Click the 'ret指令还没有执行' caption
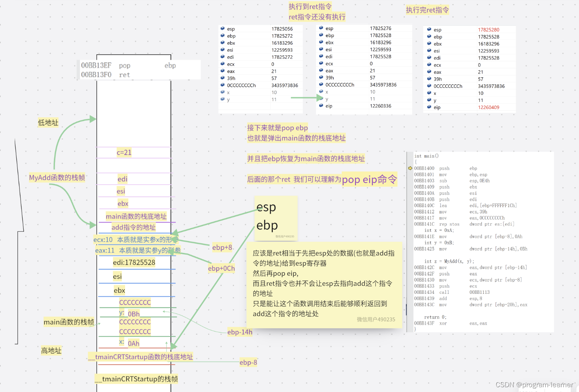 pyautogui.click(x=317, y=17)
